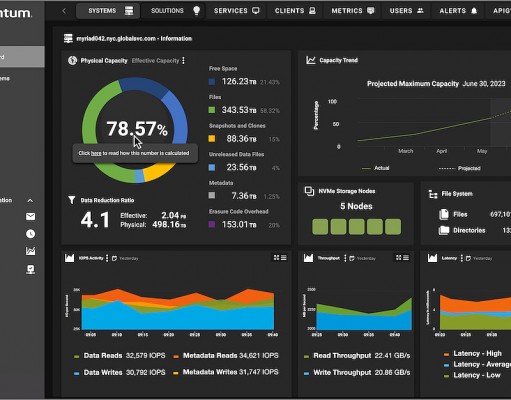Open IOPS Activity Yesterday time range selector
The image size is (511, 400).
125,258
